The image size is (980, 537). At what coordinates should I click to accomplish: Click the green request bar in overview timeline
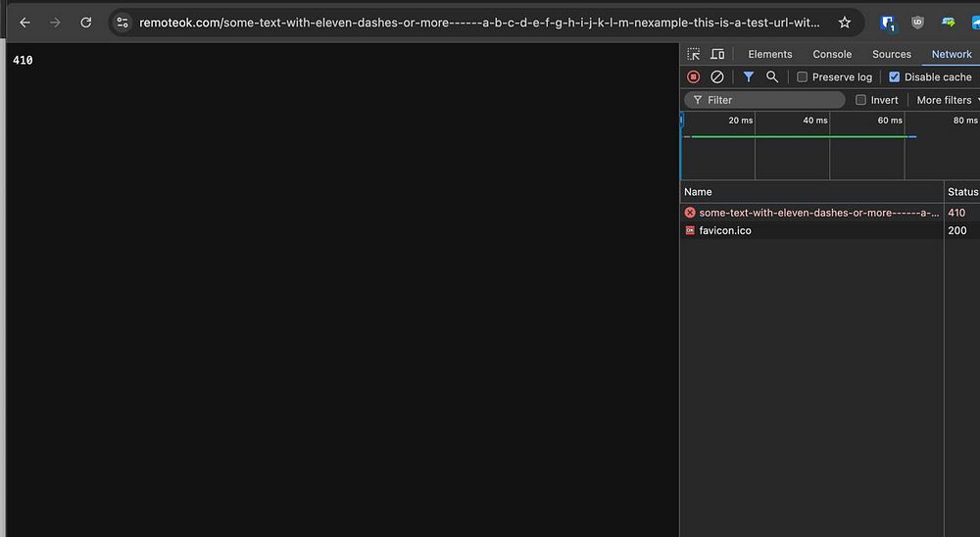[x=800, y=136]
